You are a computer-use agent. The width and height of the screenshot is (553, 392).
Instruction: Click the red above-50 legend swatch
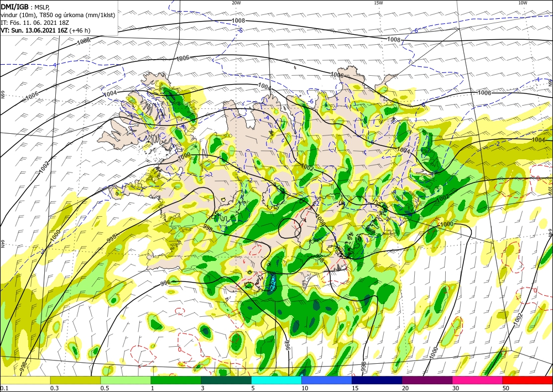coord(528,380)
